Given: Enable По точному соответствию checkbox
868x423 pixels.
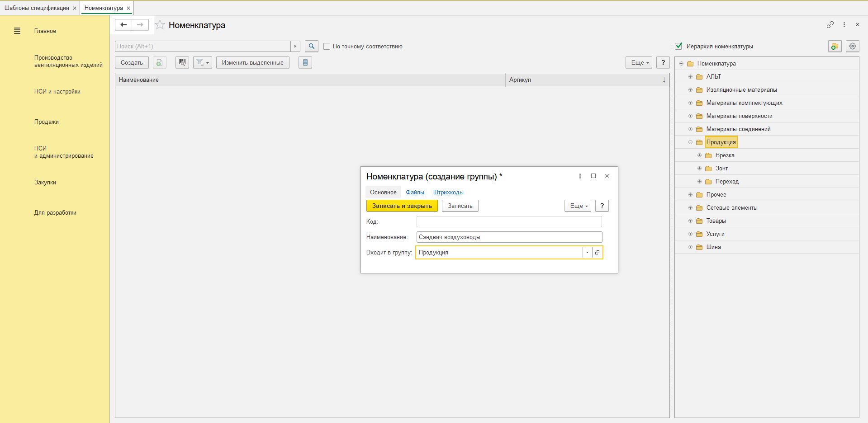Looking at the screenshot, I should coord(327,47).
